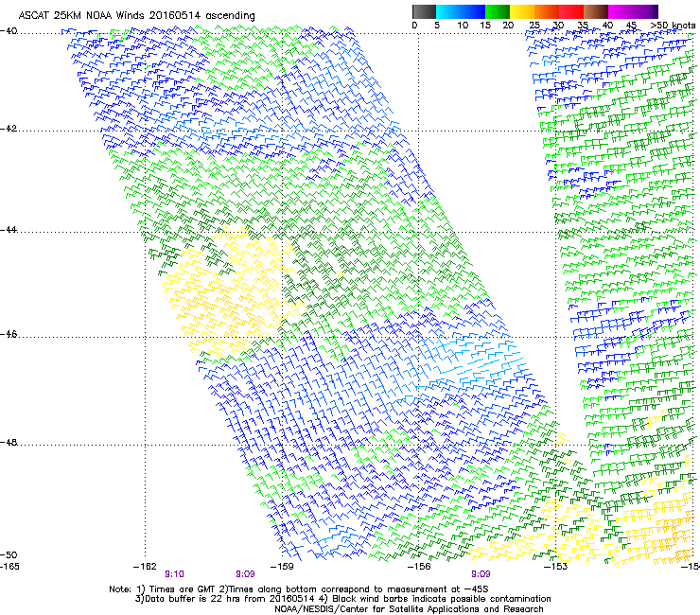Click the orange 25-30 knots legend swatch
Image resolution: width=700 pixels, height=615 pixels.
(547, 11)
